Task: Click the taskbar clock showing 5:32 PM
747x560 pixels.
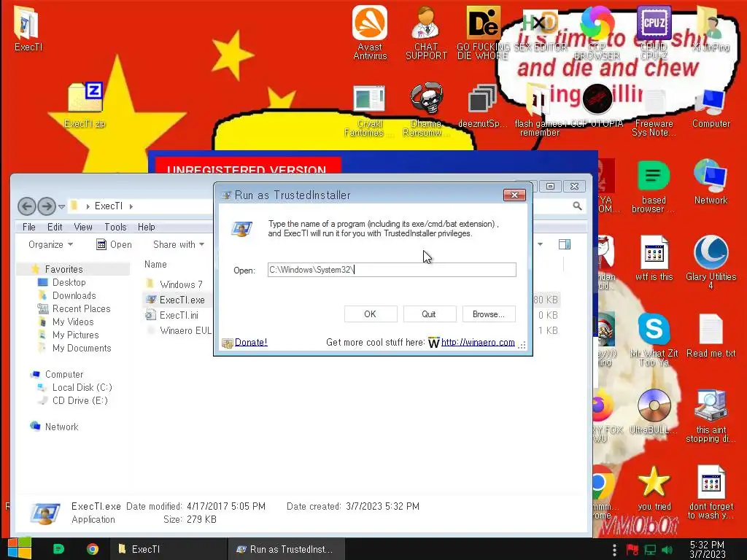Action: coord(708,549)
